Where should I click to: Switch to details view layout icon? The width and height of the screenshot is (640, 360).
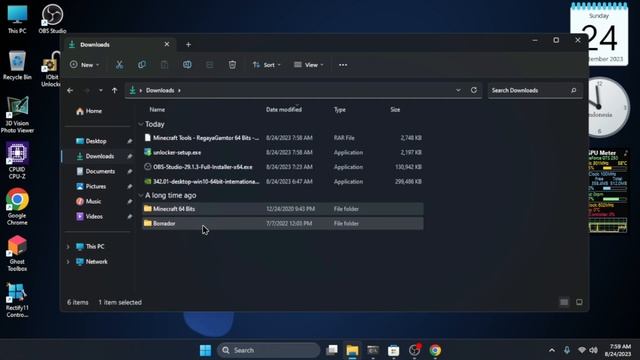pyautogui.click(x=564, y=302)
